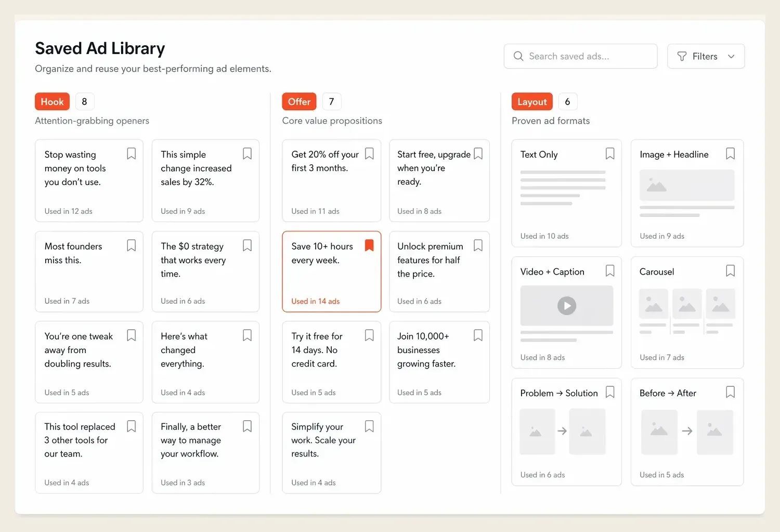Open the Problem → Solution preview thumbnail
The width and height of the screenshot is (780, 532).
point(563,432)
